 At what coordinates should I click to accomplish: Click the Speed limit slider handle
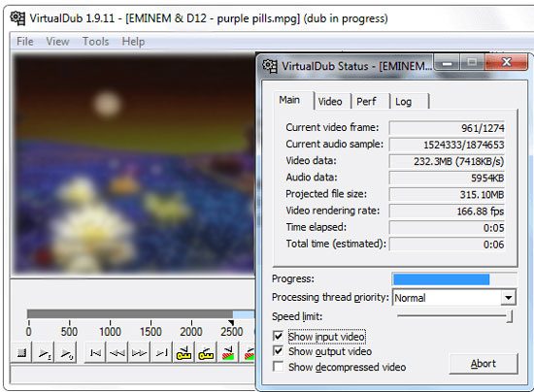509,315
